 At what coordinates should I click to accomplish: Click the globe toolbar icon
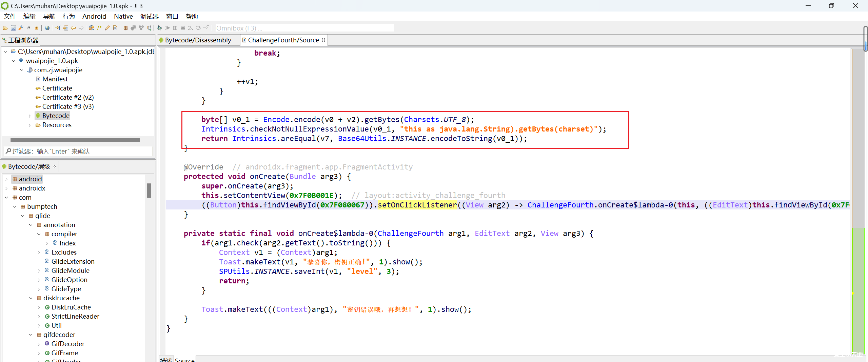(47, 28)
